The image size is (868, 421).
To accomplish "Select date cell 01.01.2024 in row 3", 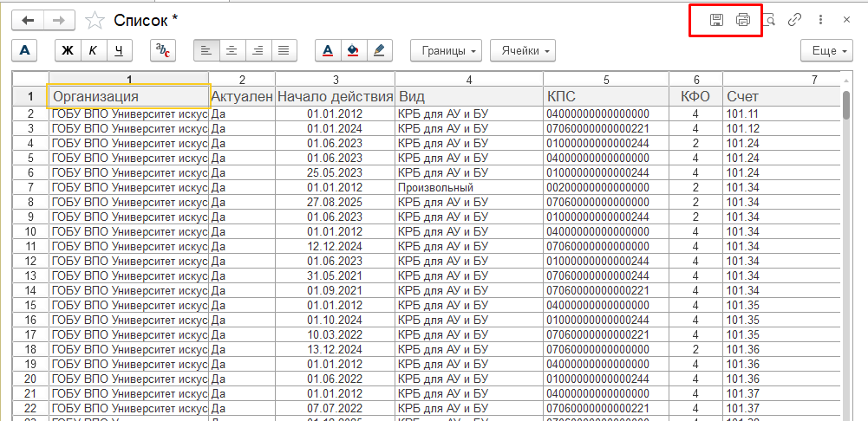I will 335,128.
